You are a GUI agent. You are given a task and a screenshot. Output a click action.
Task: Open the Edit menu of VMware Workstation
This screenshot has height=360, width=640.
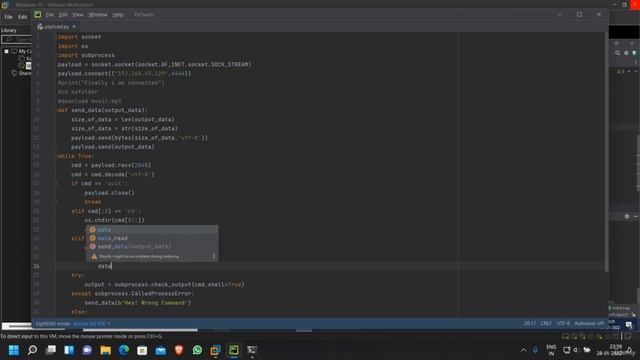pyautogui.click(x=22, y=17)
